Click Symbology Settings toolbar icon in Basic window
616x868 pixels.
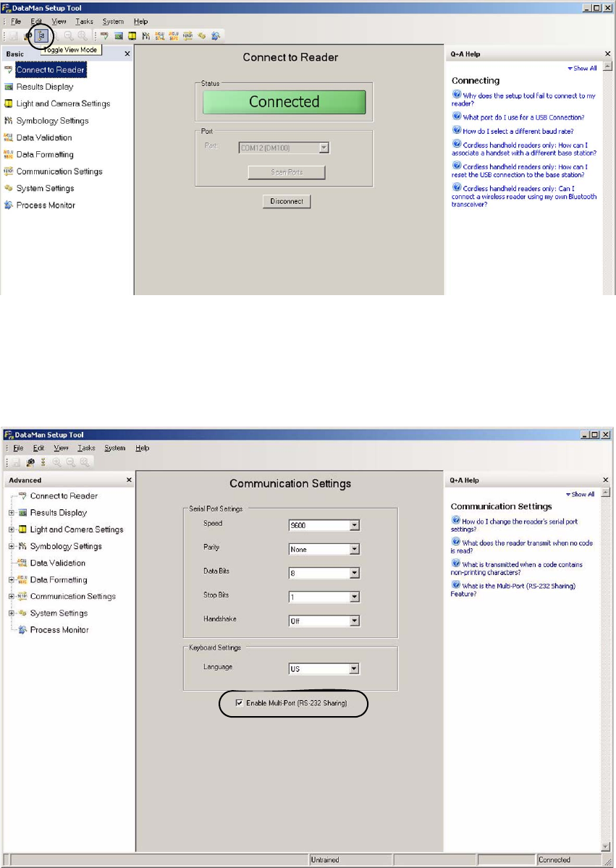click(x=146, y=35)
